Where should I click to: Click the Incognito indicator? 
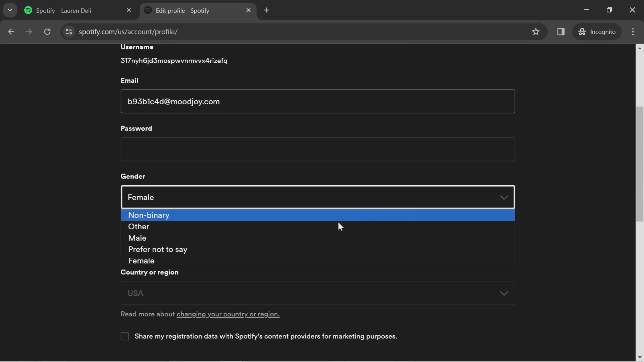pyautogui.click(x=597, y=32)
